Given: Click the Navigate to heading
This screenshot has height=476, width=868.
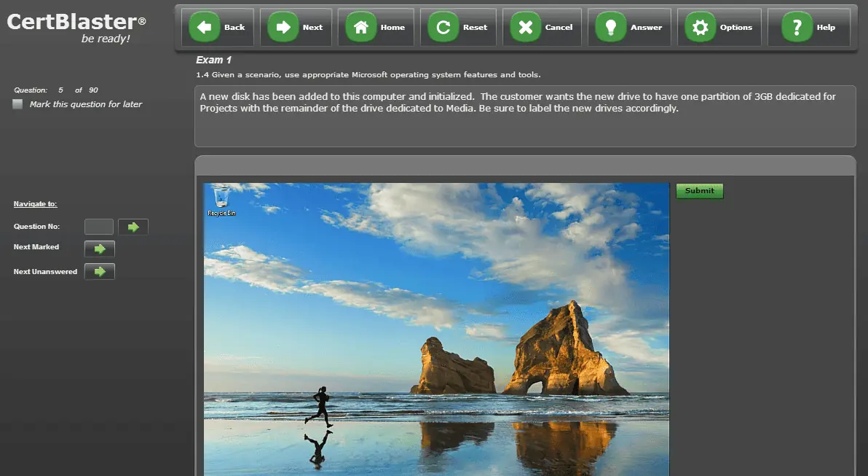Looking at the screenshot, I should coord(35,204).
